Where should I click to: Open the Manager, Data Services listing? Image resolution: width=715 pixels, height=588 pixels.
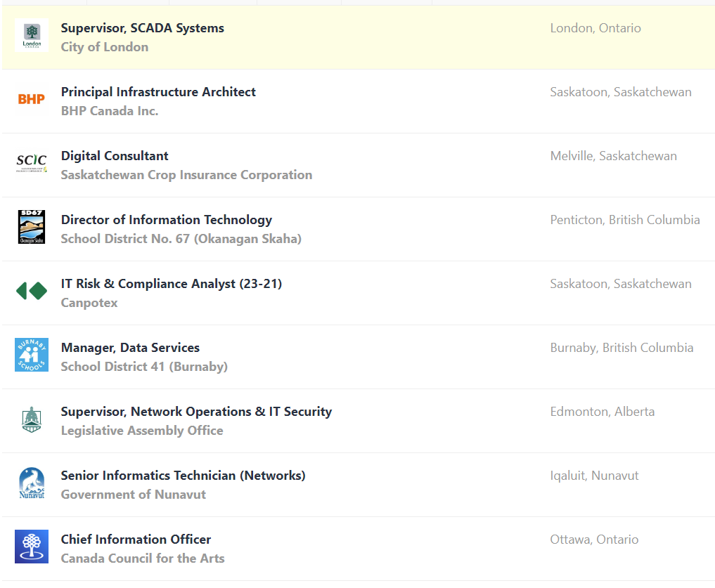pos(130,348)
